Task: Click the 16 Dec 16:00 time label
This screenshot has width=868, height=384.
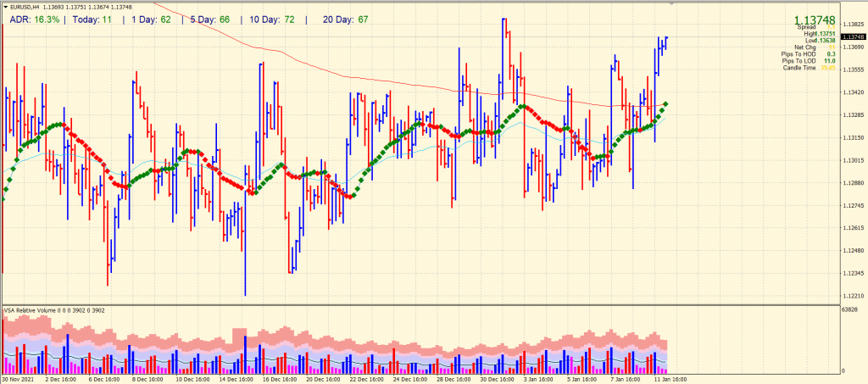Action: [x=278, y=380]
